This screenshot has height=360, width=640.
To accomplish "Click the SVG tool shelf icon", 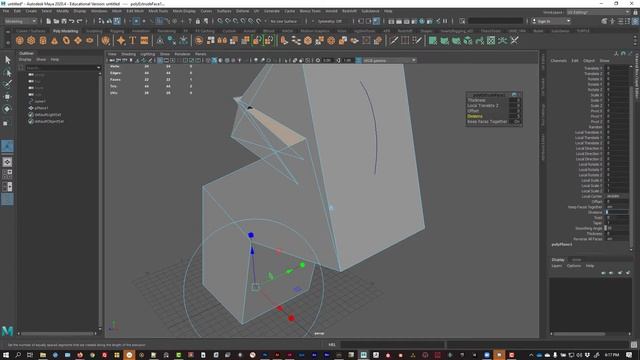I will (144, 40).
